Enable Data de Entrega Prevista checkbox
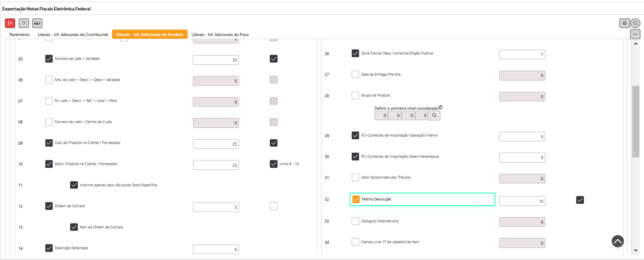The height and width of the screenshot is (260, 644). pyautogui.click(x=355, y=74)
